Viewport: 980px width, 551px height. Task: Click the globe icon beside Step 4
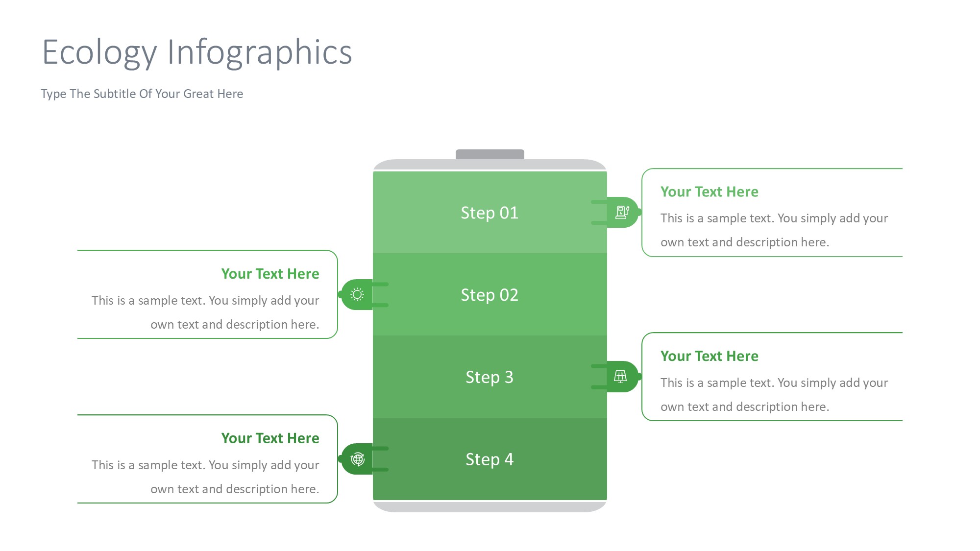(358, 459)
